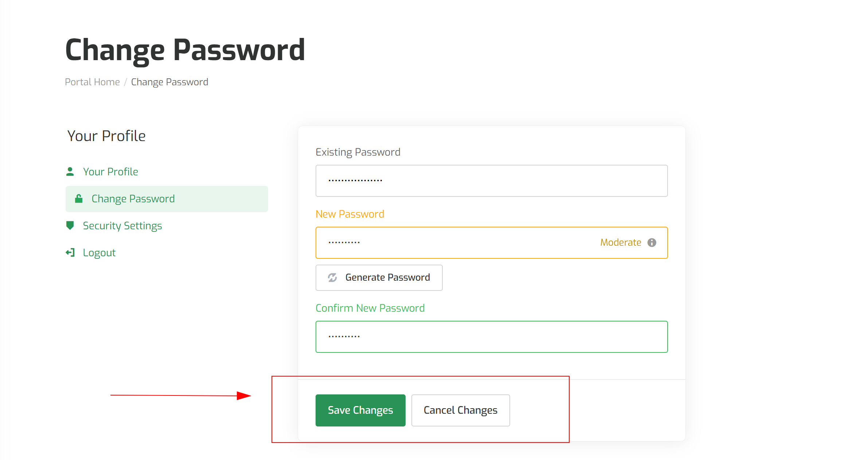The image size is (868, 460).
Task: Go to Portal Home breadcrumb link
Action: (x=92, y=82)
